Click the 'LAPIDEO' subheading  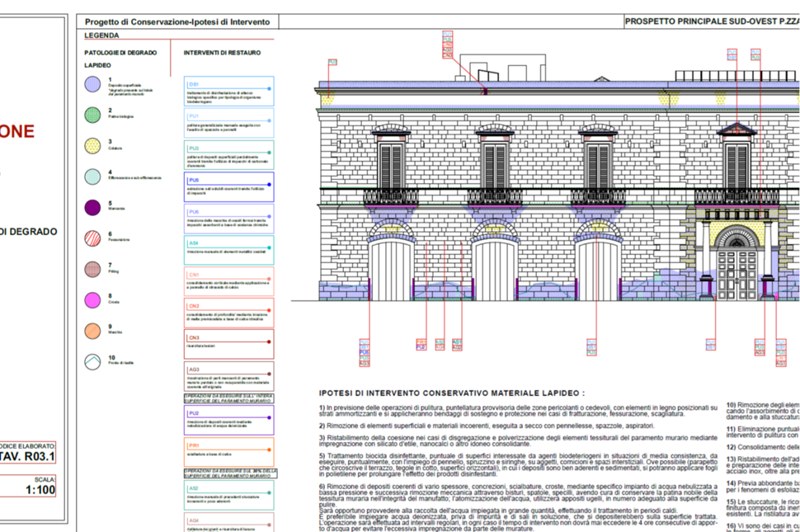tap(97, 65)
